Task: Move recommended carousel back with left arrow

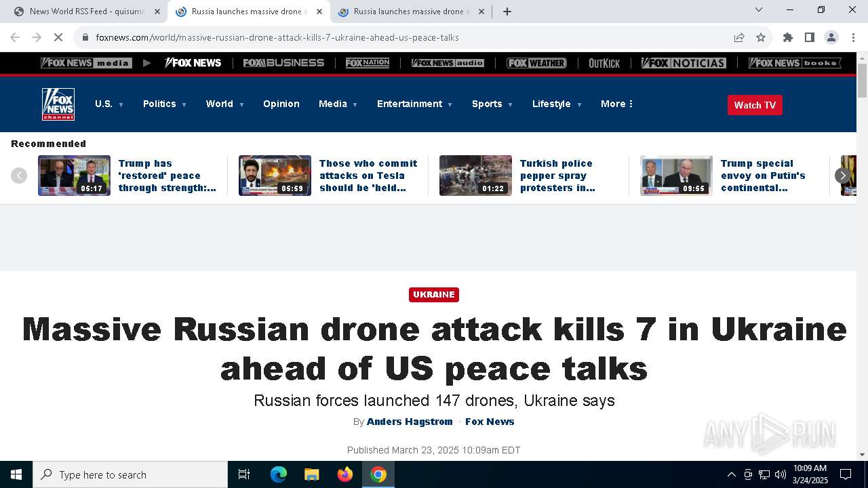Action: (19, 176)
